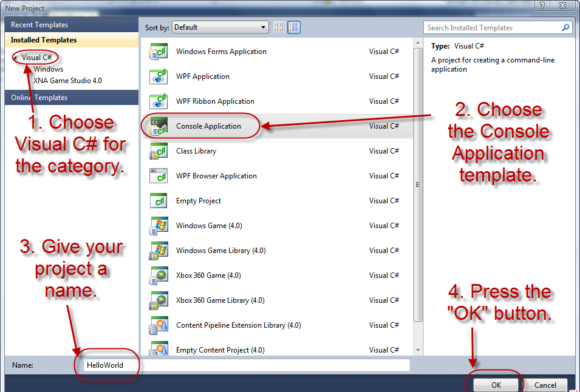
Task: Click the Cancel button
Action: tap(545, 385)
